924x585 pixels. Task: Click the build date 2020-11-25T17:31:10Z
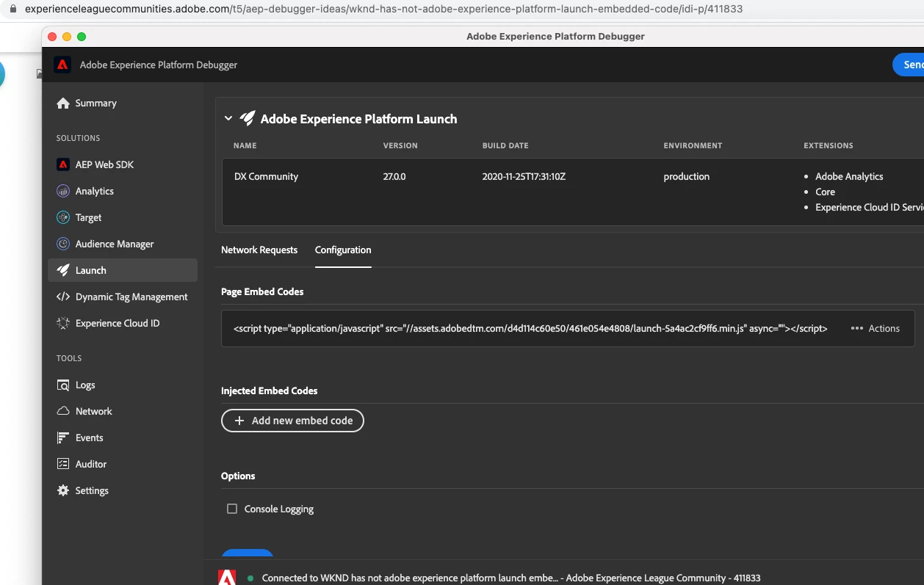click(x=524, y=177)
